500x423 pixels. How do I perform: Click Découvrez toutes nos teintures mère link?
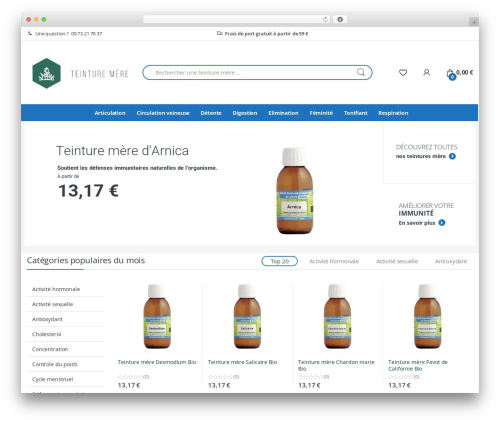pyautogui.click(x=426, y=151)
